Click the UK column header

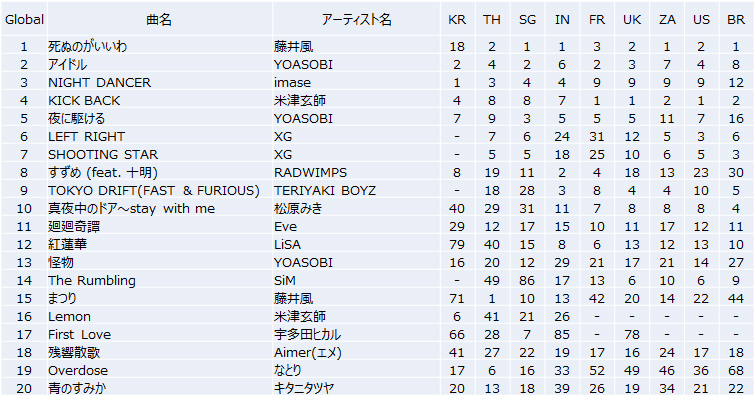coord(631,20)
